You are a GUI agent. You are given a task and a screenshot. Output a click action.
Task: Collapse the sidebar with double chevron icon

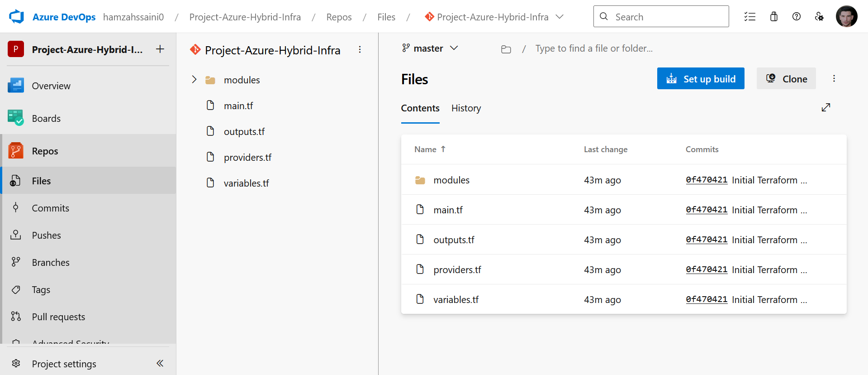coord(160,363)
